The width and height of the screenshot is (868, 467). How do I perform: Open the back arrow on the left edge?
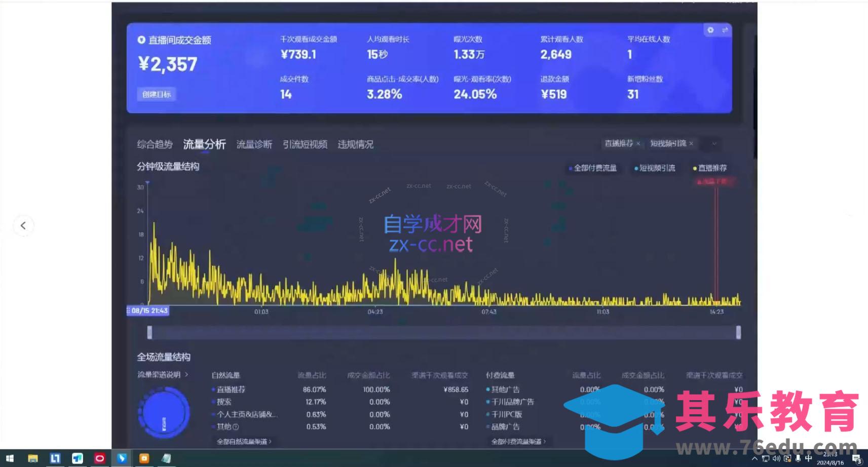23,225
